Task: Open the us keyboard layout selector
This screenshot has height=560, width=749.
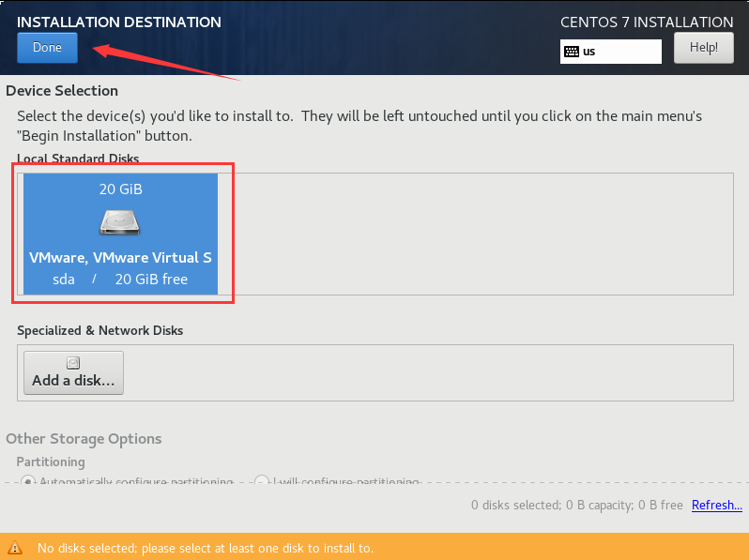Action: pyautogui.click(x=611, y=52)
